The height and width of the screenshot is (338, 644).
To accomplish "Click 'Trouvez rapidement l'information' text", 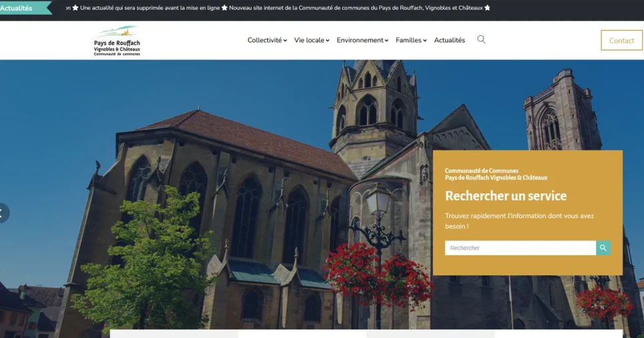I will (x=519, y=221).
